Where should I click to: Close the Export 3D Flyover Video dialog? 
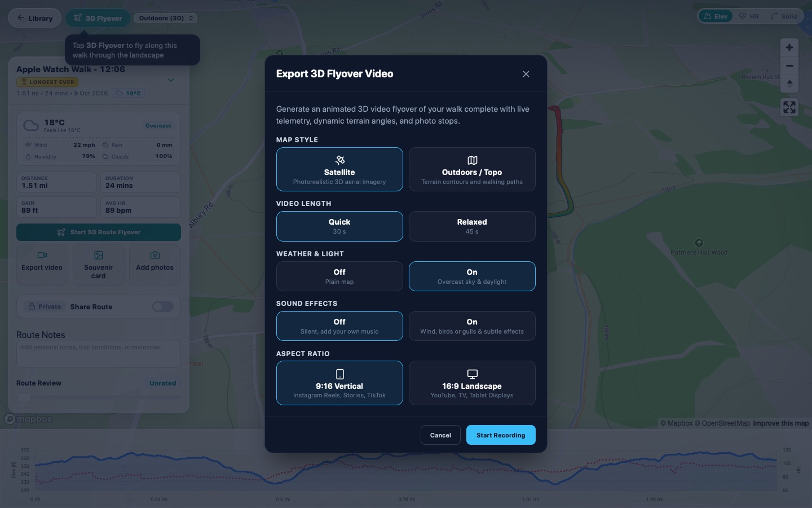tap(526, 74)
